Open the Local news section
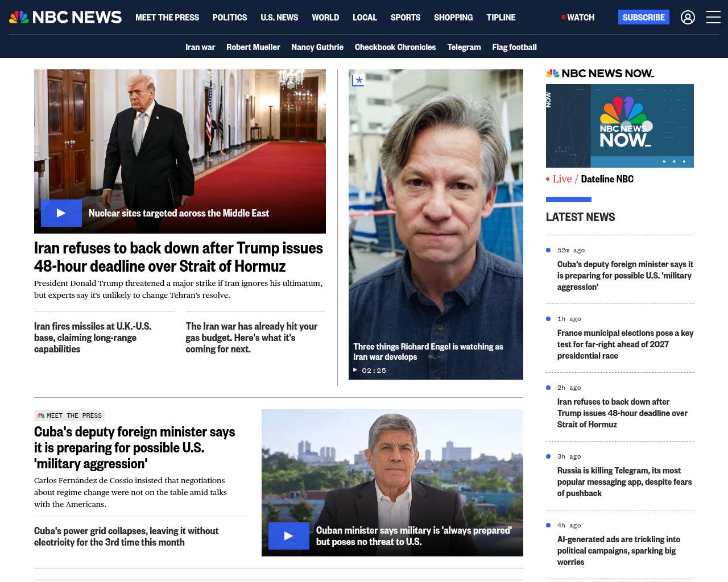Viewport: 728px width, 582px height. tap(365, 18)
